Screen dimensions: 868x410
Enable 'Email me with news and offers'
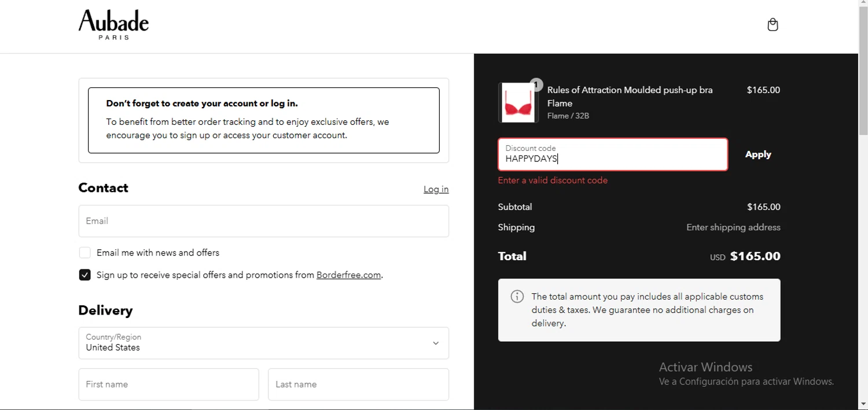tap(85, 253)
